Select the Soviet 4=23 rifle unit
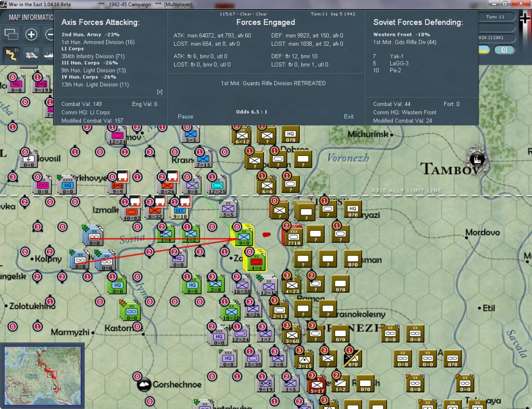Screen dimensions: 532x409 (x=292, y=285)
